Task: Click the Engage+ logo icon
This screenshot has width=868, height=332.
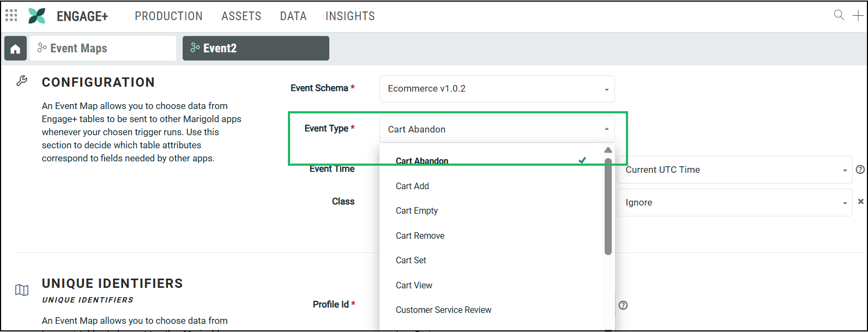Action: coord(37,16)
